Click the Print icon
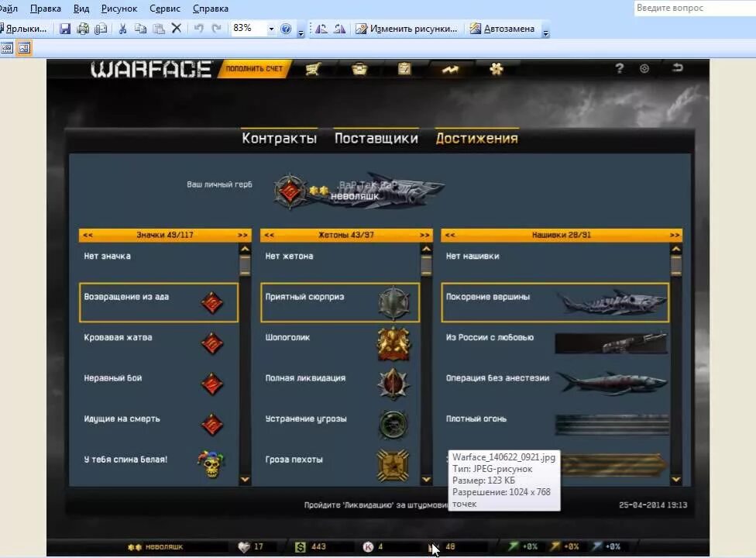 (x=83, y=29)
